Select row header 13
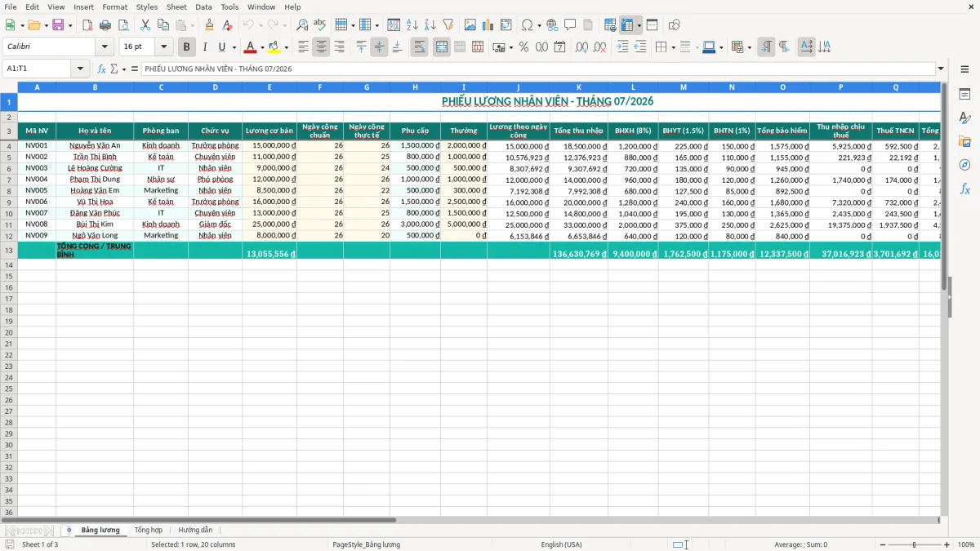 coord(9,251)
